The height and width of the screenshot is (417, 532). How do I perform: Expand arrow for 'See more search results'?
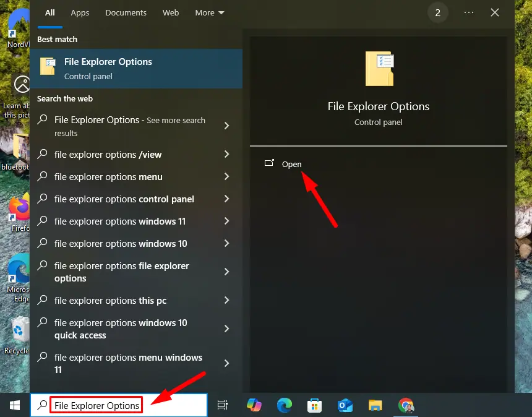coord(226,126)
